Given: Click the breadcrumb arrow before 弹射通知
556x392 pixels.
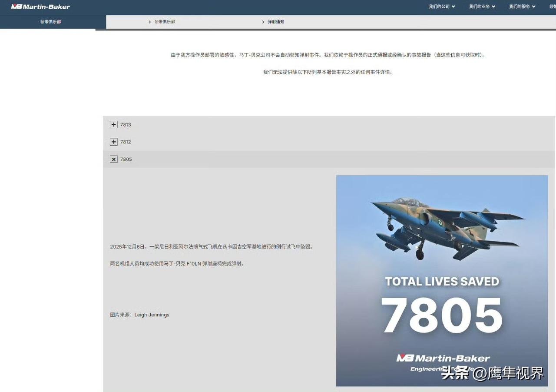Looking at the screenshot, I should (263, 22).
